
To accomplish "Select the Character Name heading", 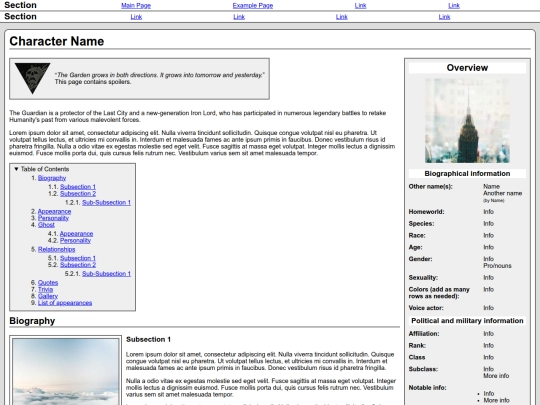I will point(56,41).
